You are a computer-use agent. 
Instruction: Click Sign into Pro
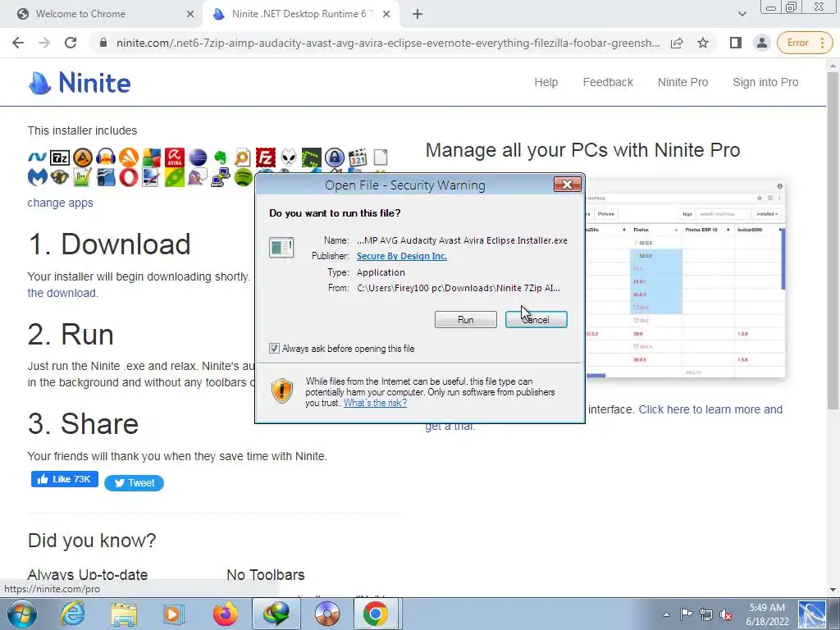(x=765, y=82)
